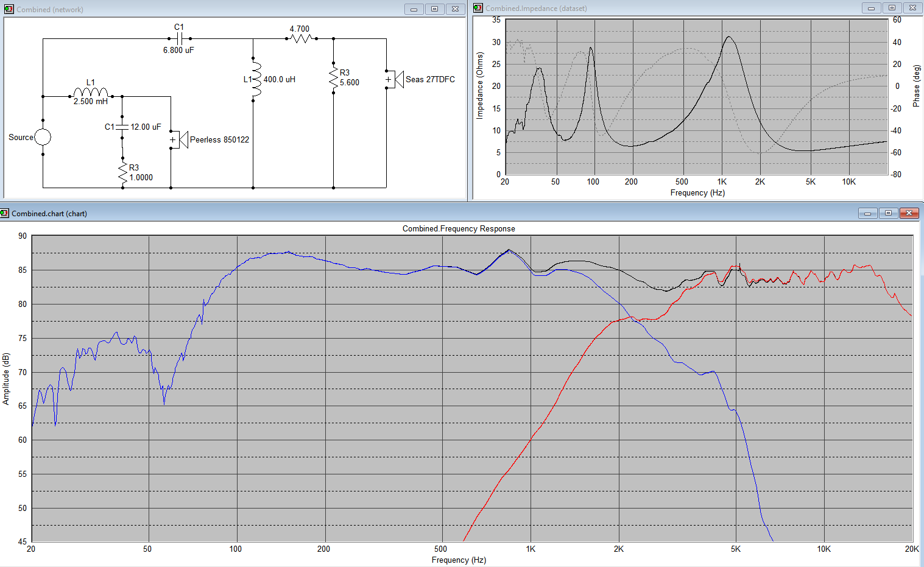
Task: Click the Combined (network) title bar text
Action: (x=50, y=10)
